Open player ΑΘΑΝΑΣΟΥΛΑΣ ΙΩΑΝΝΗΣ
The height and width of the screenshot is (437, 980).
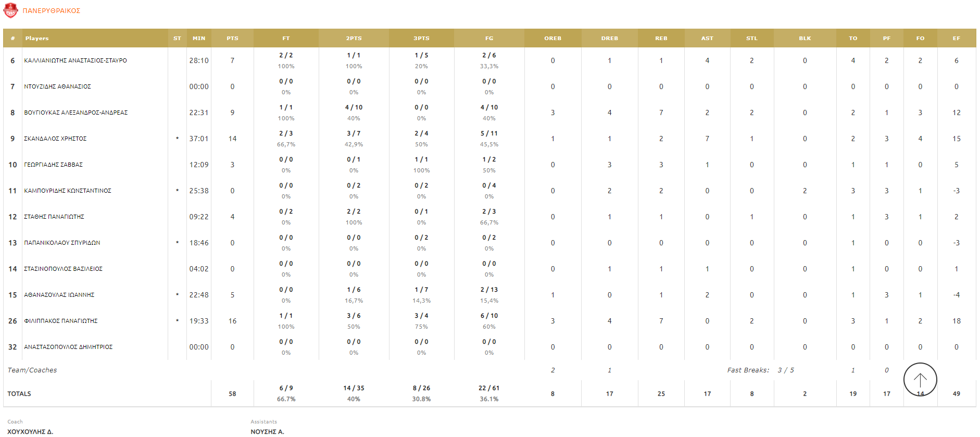pyautogui.click(x=59, y=295)
